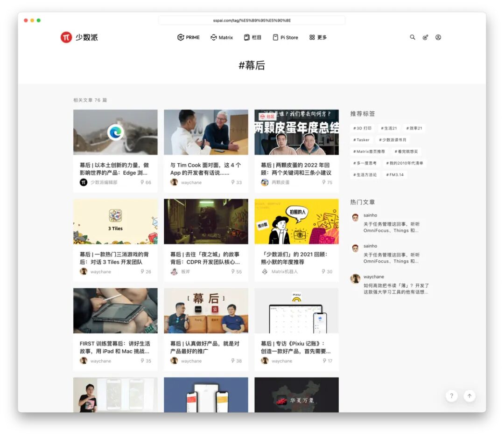
Task: Open the Pi Store menu item
Action: 286,37
